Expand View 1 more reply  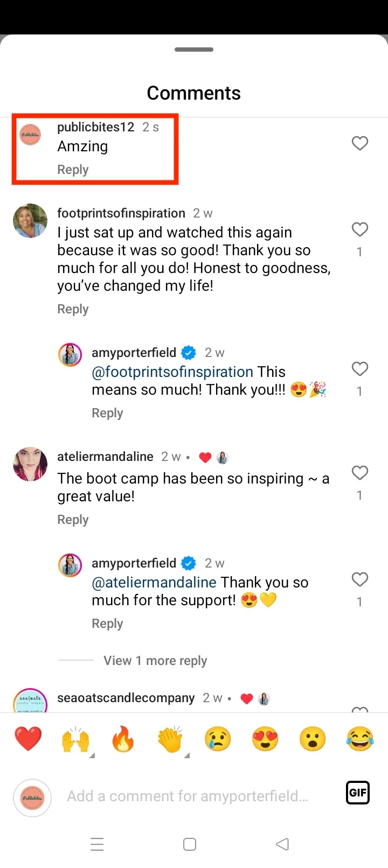pyautogui.click(x=155, y=661)
